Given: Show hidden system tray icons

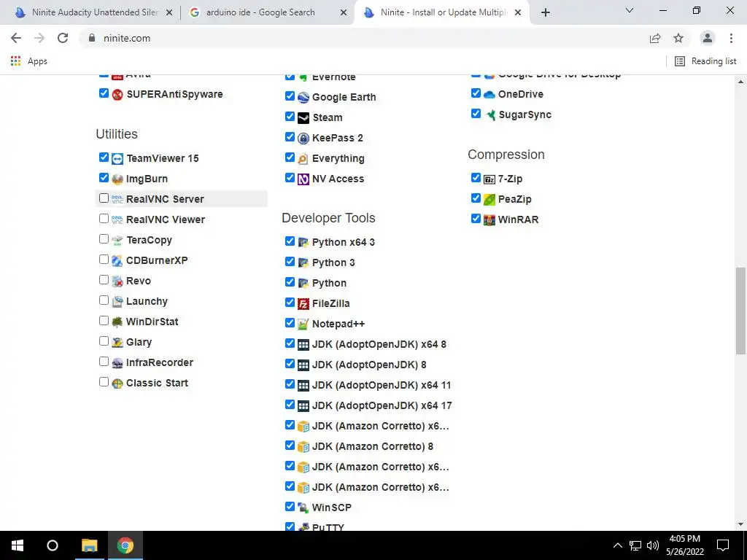Looking at the screenshot, I should click(x=617, y=545).
